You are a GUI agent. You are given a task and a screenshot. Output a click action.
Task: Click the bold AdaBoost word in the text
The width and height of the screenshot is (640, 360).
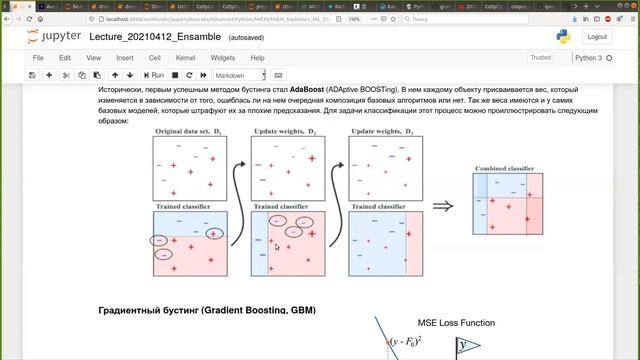coord(307,89)
